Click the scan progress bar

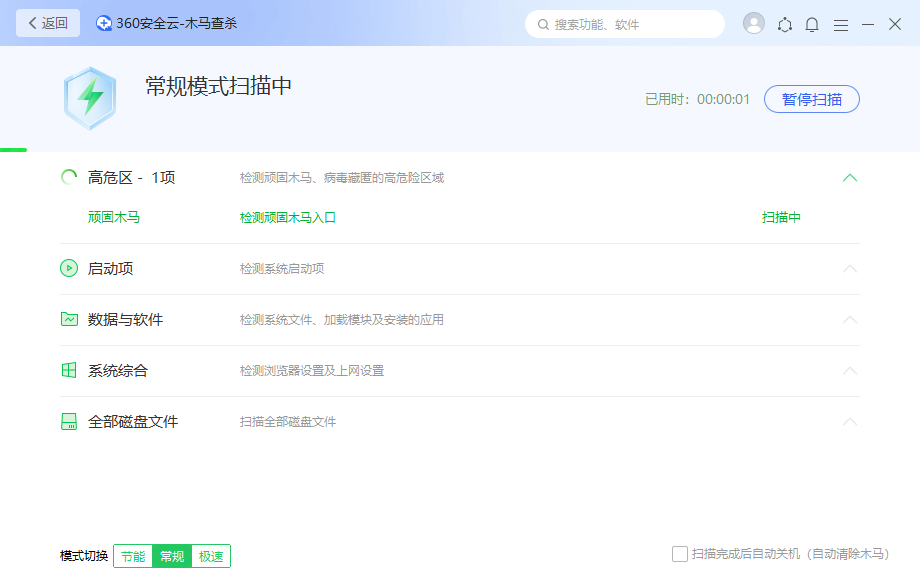(13, 150)
